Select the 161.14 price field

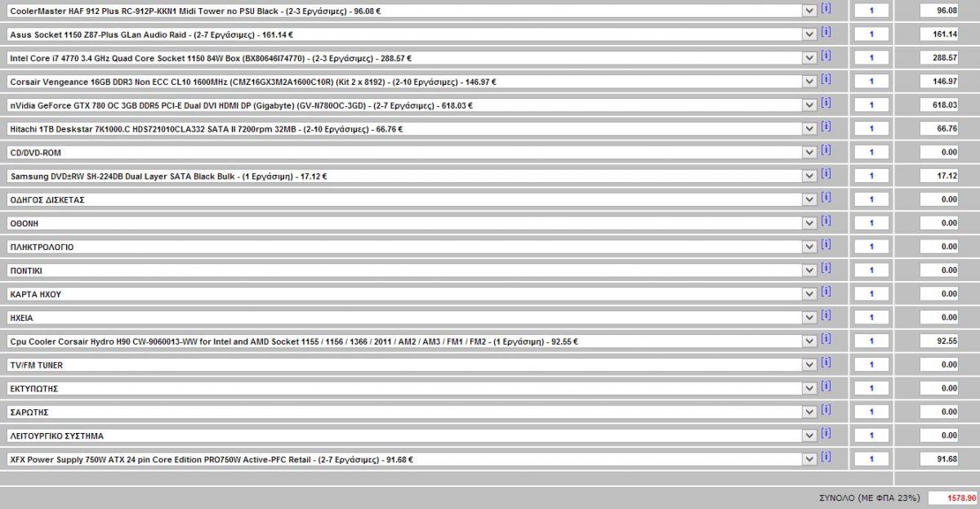939,34
